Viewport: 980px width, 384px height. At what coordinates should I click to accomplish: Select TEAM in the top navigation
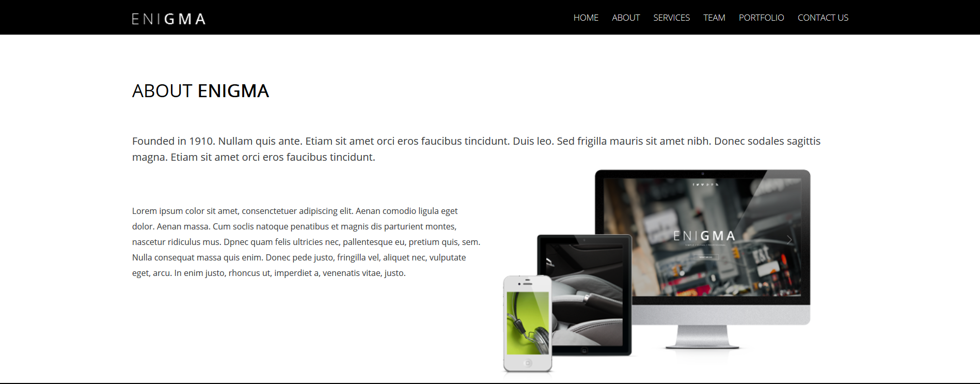[714, 18]
